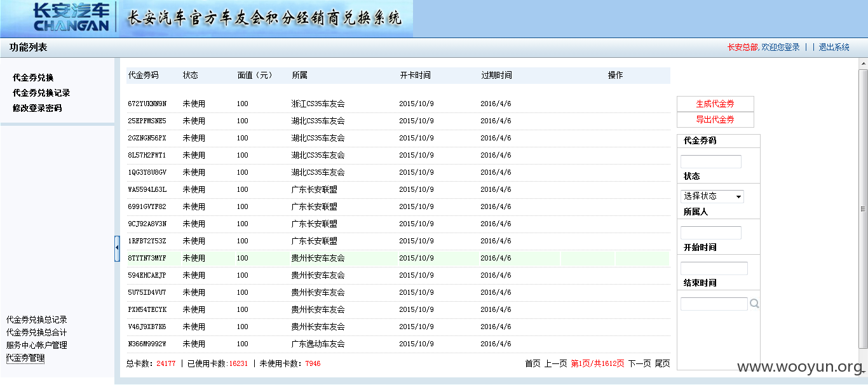Screen dimensions: 868x385
Task: Select voucher code PXH54TECYK
Action: coord(147,309)
